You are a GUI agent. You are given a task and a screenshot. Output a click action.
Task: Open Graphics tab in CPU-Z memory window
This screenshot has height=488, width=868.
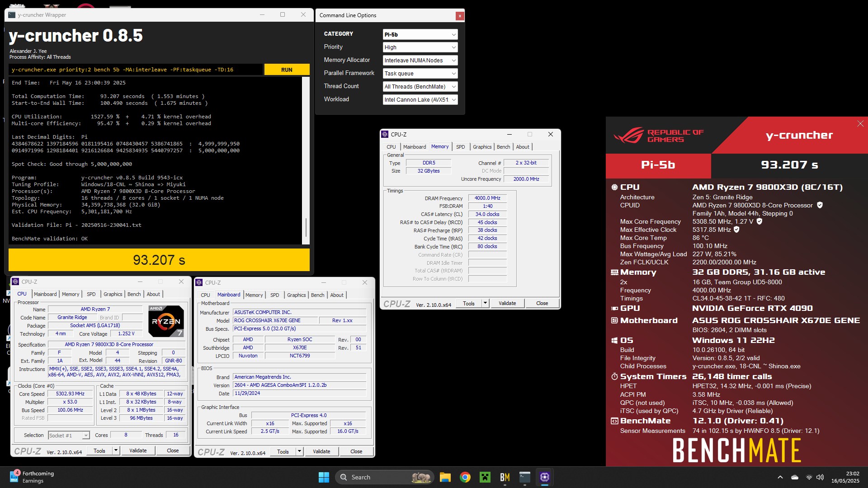click(482, 147)
